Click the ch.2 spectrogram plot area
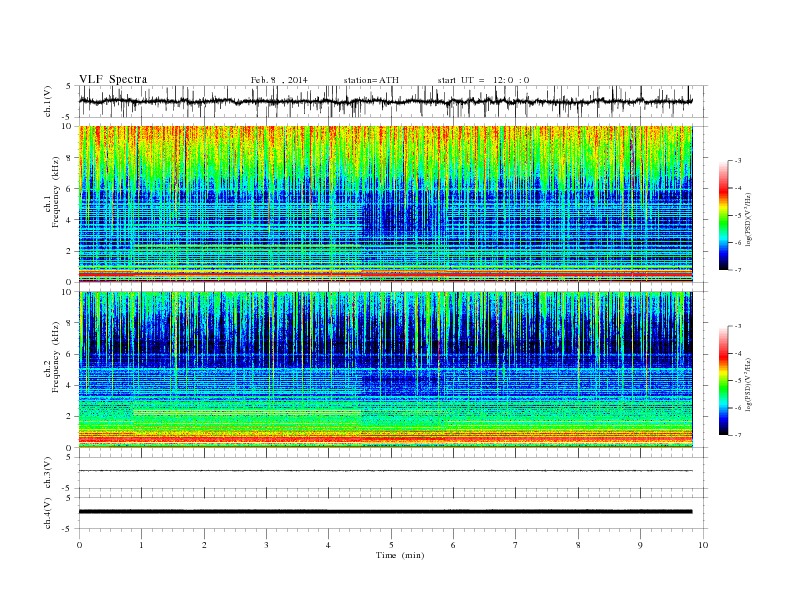 click(x=385, y=370)
